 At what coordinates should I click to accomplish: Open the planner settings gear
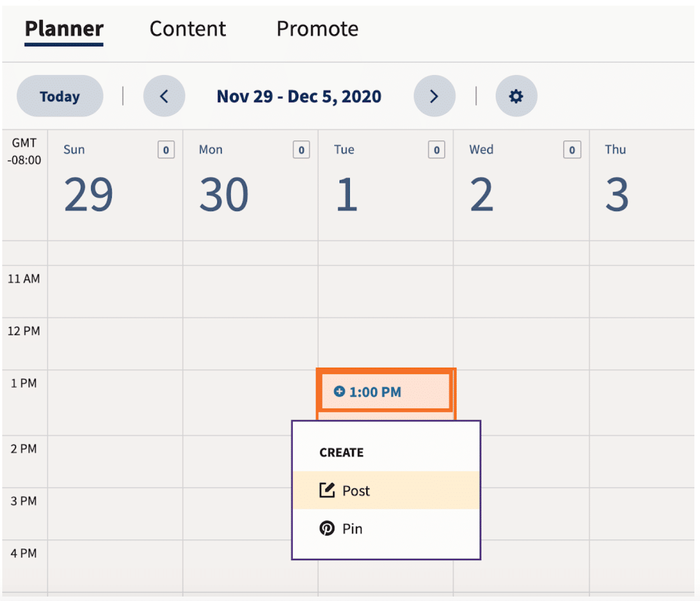click(516, 96)
